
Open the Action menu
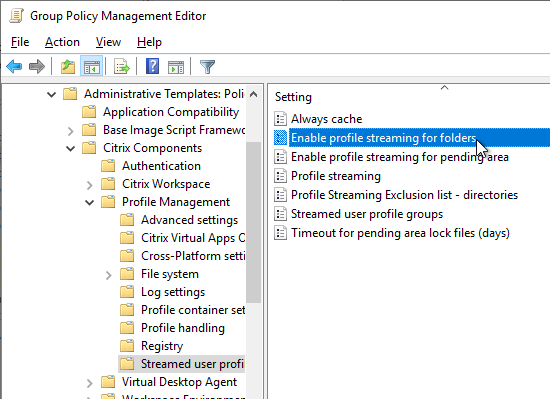(62, 42)
